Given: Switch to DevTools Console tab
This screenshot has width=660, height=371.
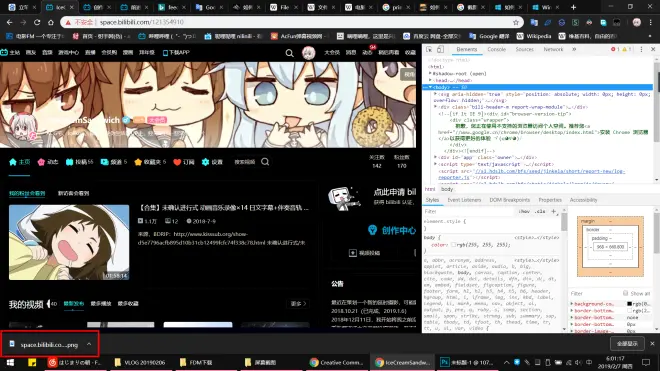Looking at the screenshot, I should coord(497,49).
